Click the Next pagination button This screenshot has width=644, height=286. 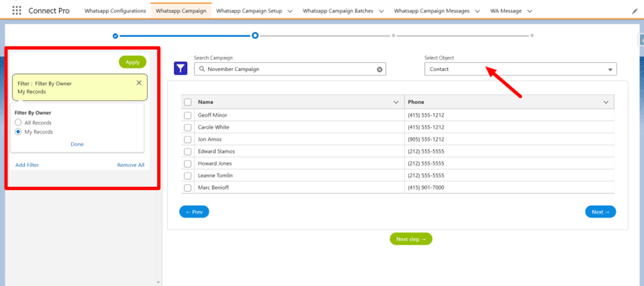[x=600, y=211]
